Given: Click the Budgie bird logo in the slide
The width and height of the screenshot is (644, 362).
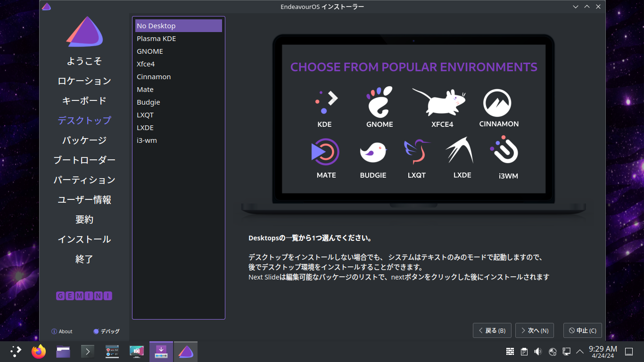Looking at the screenshot, I should (x=373, y=153).
